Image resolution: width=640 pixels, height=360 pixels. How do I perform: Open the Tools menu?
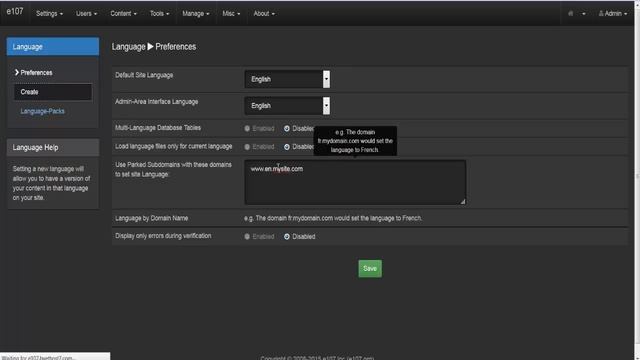click(159, 13)
